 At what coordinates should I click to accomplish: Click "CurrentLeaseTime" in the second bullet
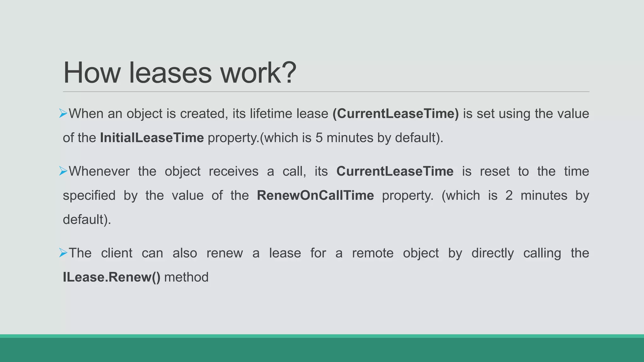(395, 171)
